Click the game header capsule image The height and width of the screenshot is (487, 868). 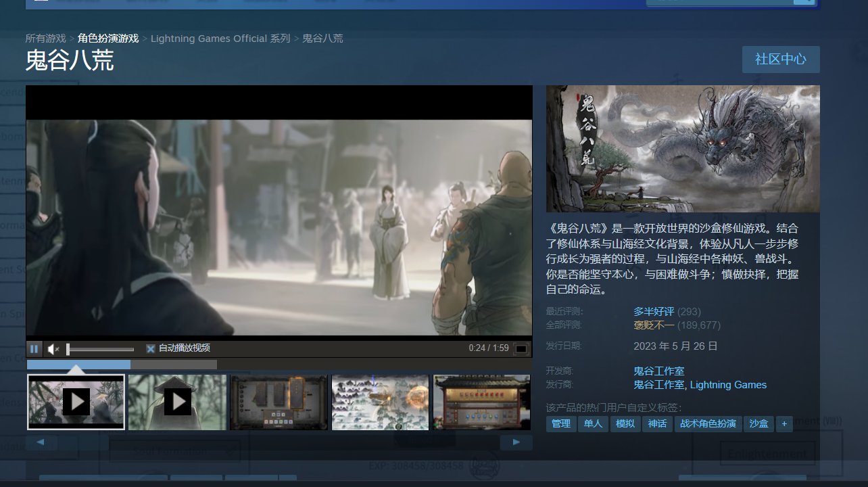point(683,149)
